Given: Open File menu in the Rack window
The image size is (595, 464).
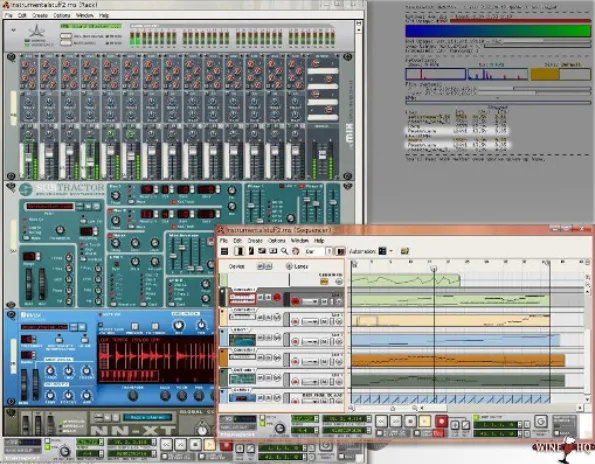Looking at the screenshot, I should pyautogui.click(x=8, y=15).
